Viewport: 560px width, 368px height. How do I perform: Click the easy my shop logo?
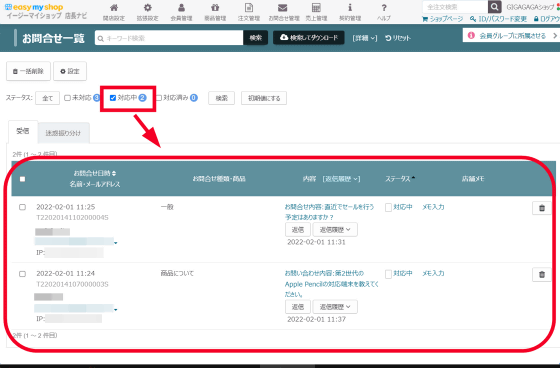pos(34,7)
